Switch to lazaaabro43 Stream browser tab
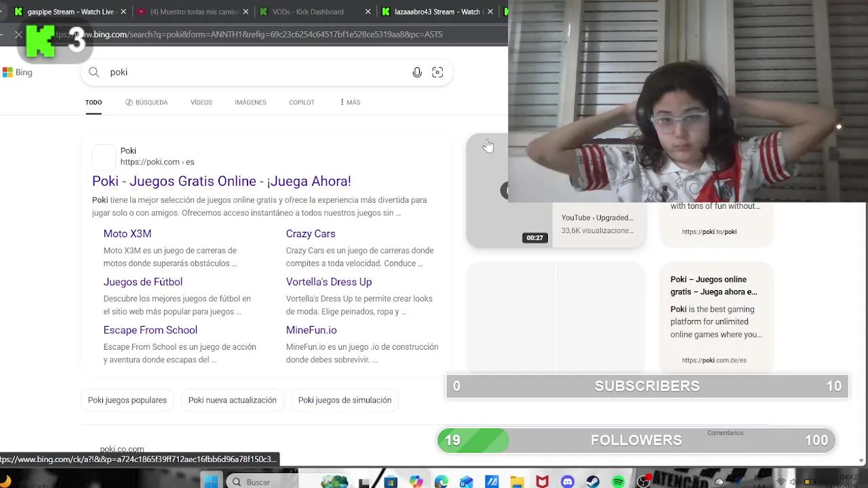The image size is (868, 488). (437, 12)
